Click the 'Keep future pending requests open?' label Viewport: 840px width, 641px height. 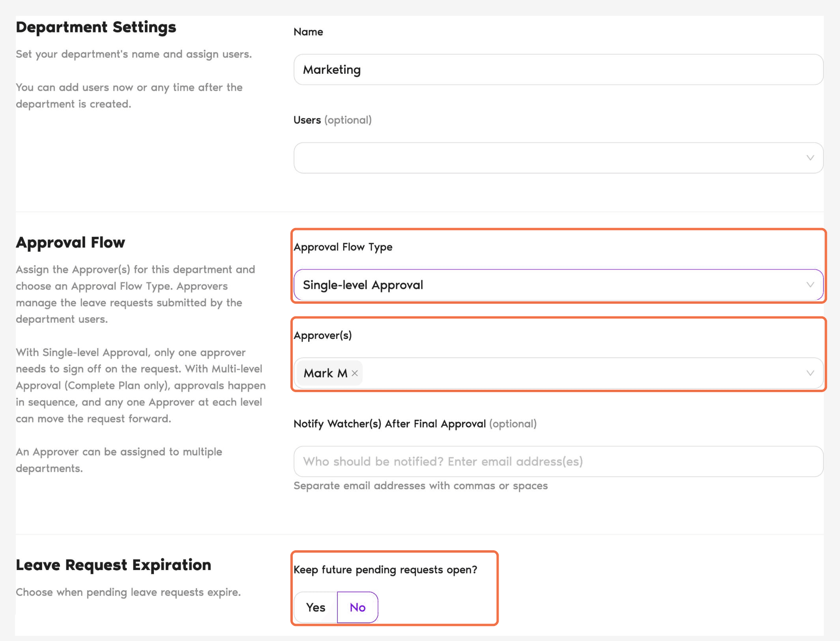coord(385,570)
